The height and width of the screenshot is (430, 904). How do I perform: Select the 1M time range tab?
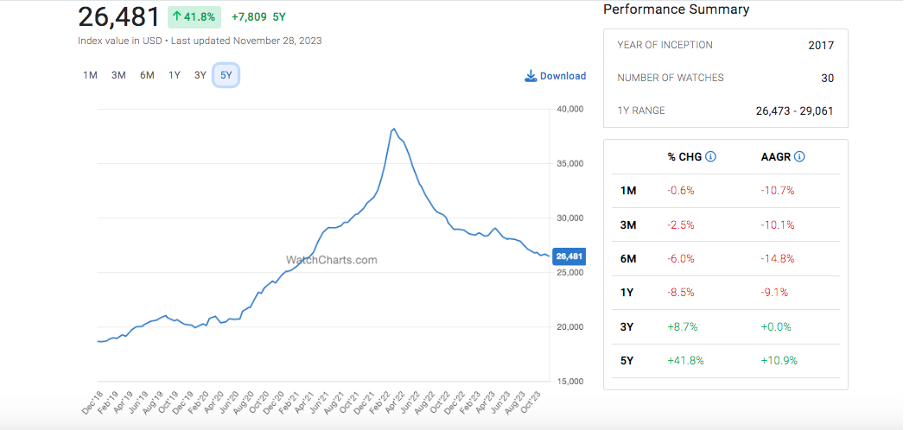(90, 76)
